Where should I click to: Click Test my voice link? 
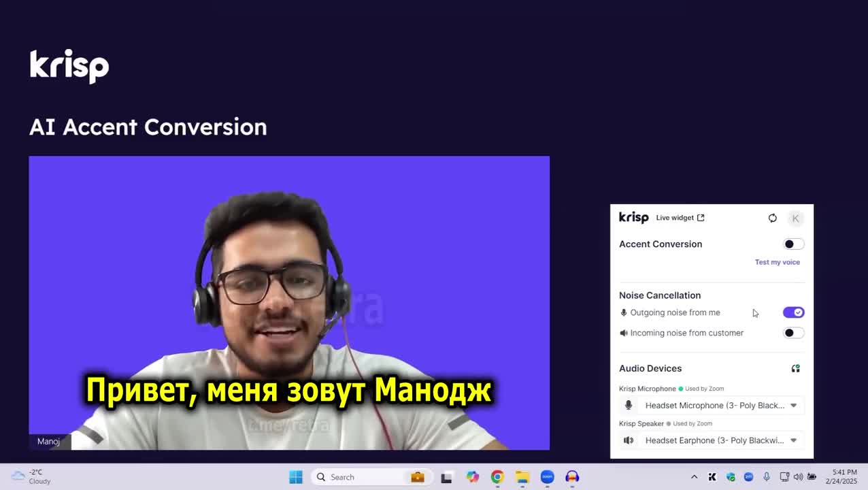click(777, 262)
